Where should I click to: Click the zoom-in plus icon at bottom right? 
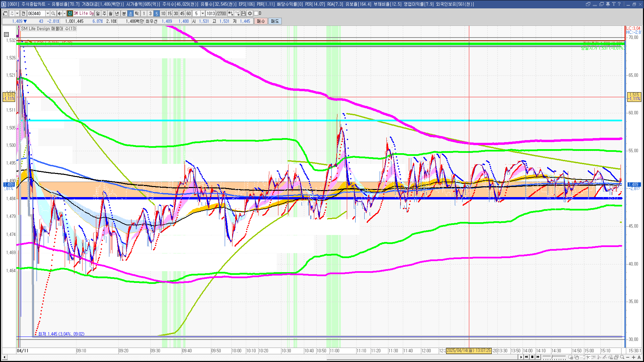point(633,357)
